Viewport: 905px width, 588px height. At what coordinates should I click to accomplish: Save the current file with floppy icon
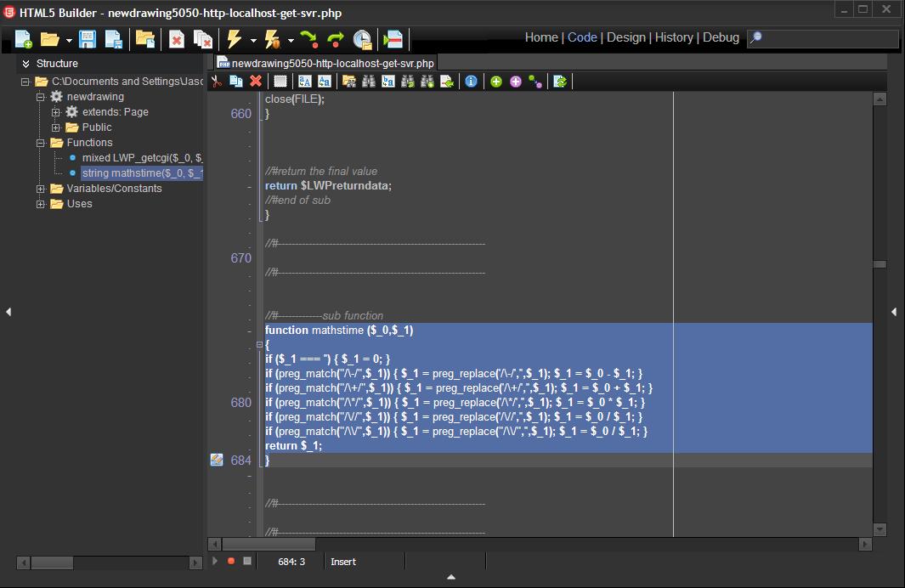point(88,39)
